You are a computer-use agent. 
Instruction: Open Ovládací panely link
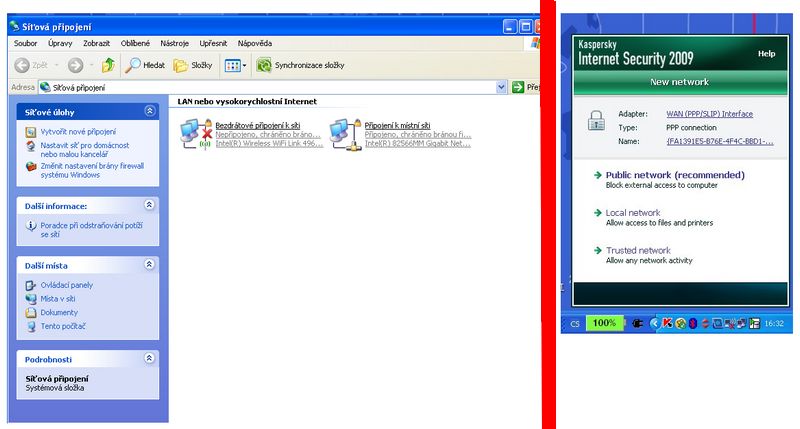[x=66, y=285]
